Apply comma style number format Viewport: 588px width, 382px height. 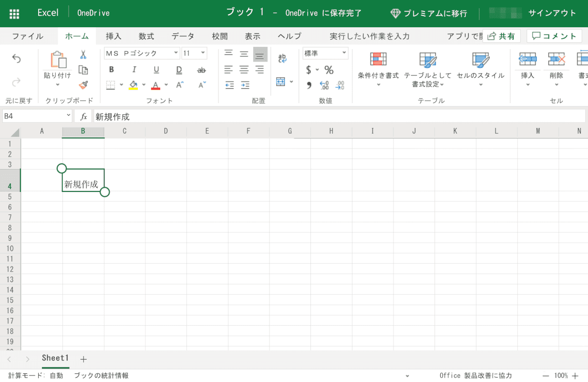click(309, 85)
